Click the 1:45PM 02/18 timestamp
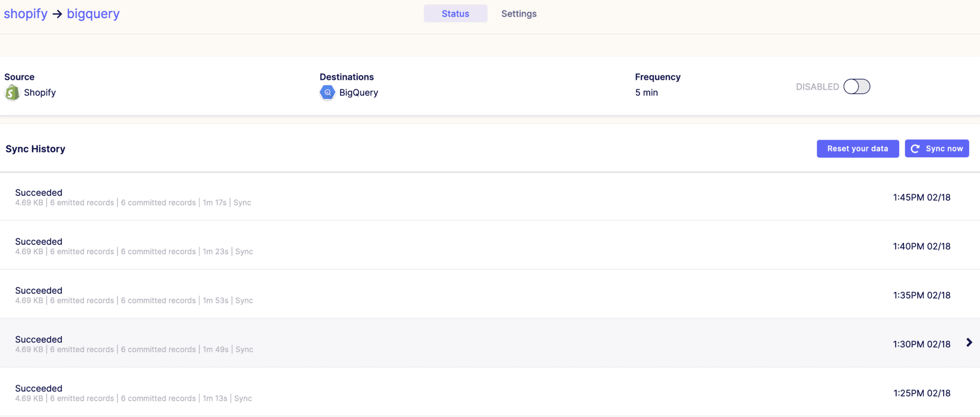 point(921,197)
